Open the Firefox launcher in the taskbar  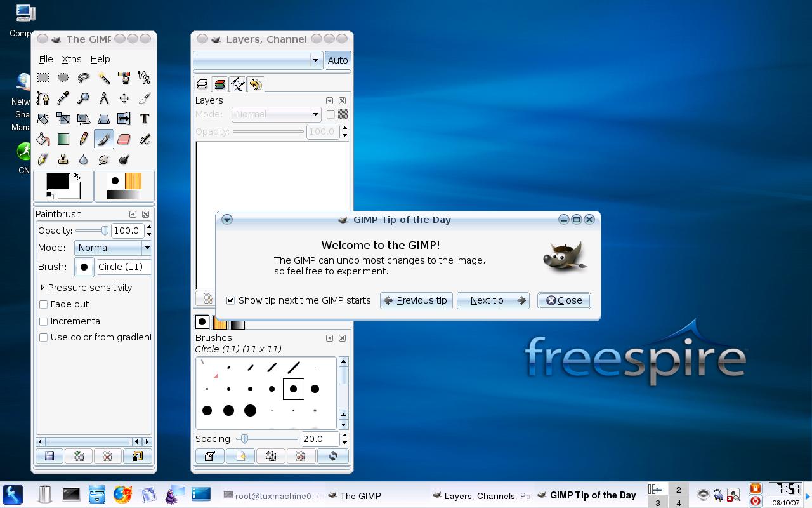[123, 494]
